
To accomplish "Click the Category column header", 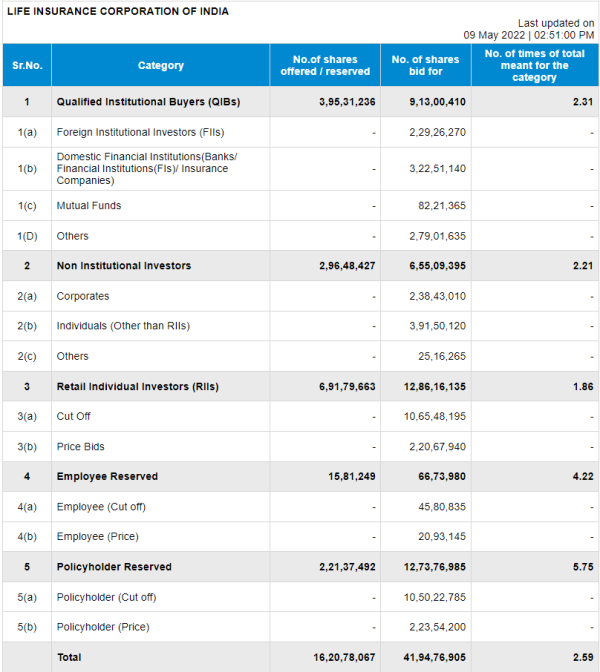I will 160,66.
